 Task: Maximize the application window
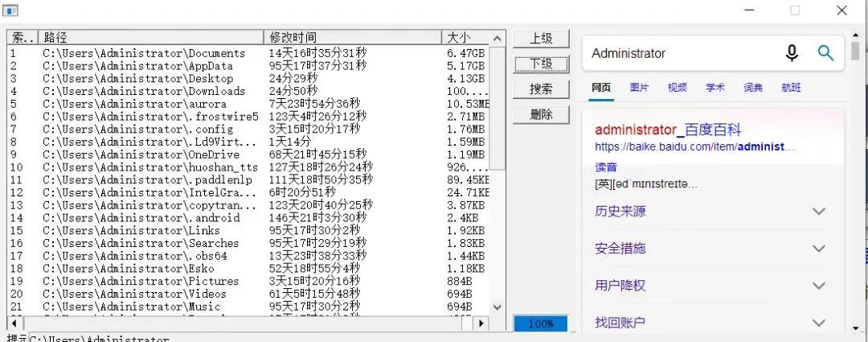coord(795,10)
